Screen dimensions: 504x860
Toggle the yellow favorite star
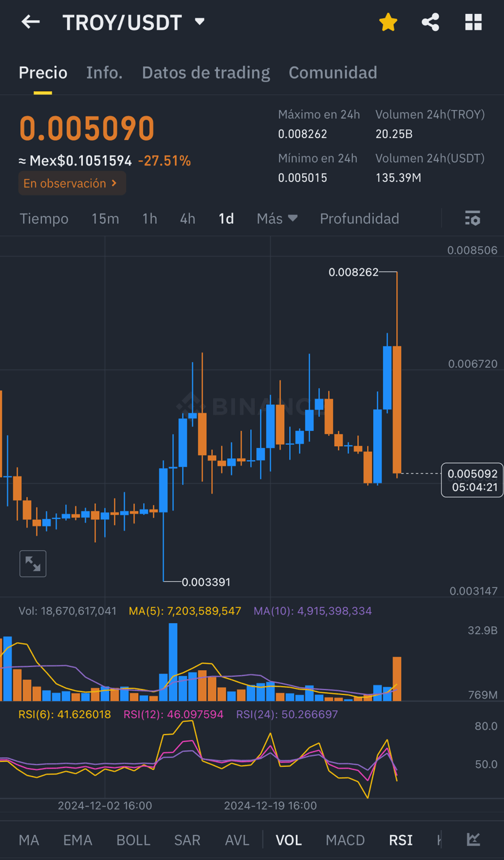[388, 23]
